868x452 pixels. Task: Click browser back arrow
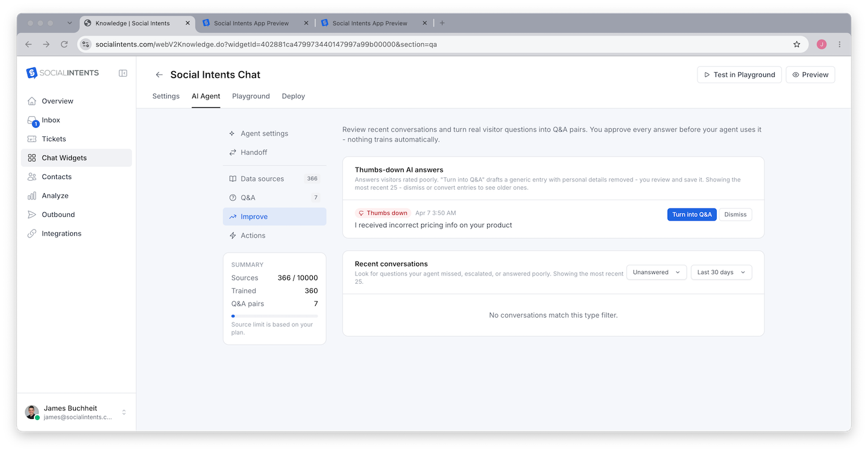coord(28,44)
